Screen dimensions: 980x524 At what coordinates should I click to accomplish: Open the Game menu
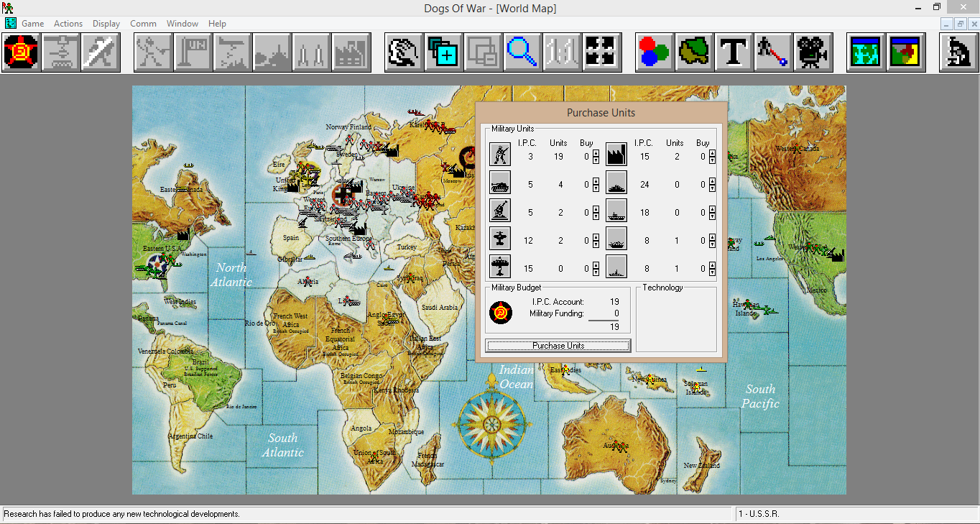click(33, 24)
